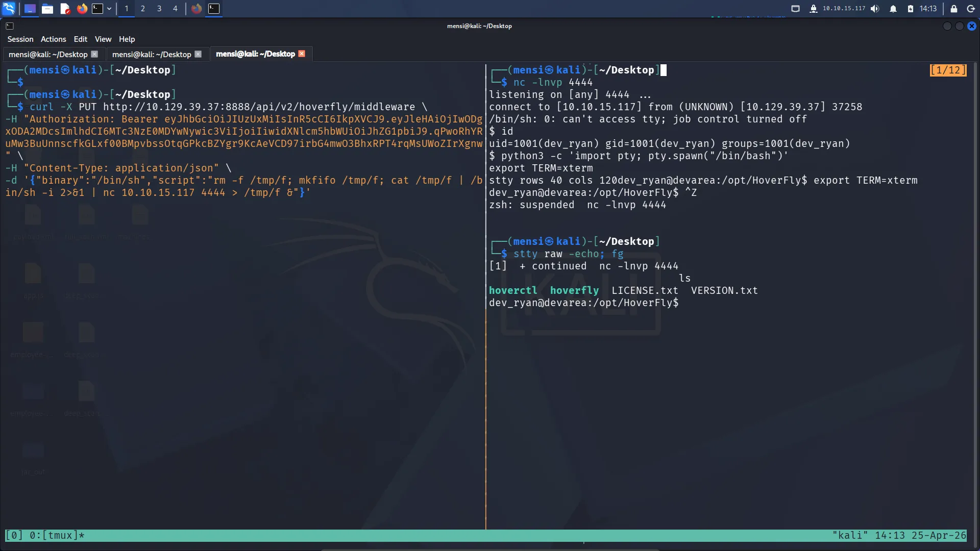980x551 pixels.
Task: Click the VPN status lock icon
Action: point(814,9)
